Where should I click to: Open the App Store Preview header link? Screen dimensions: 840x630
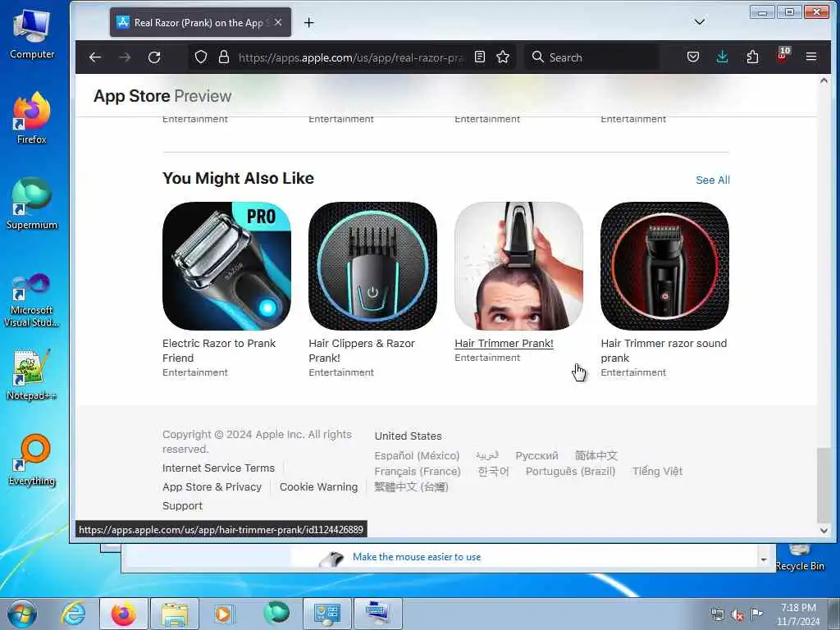162,96
